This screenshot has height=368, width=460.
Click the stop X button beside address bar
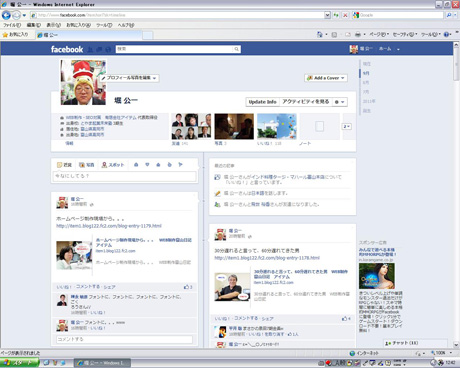345,15
